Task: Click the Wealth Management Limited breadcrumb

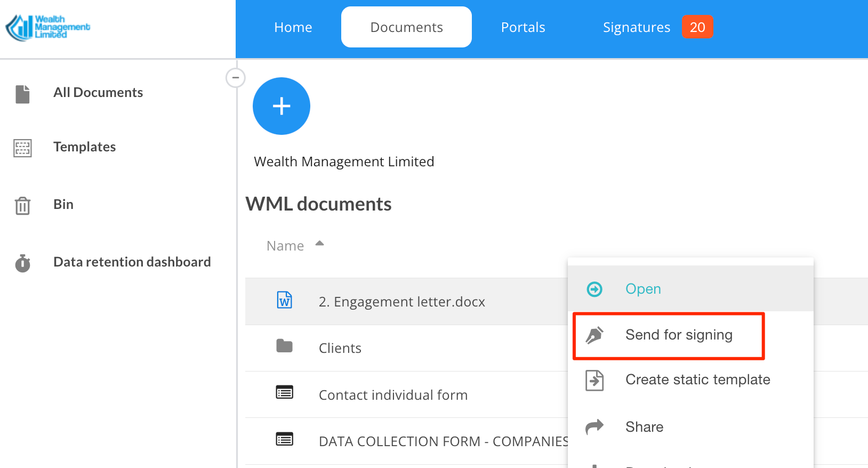Action: 344,162
